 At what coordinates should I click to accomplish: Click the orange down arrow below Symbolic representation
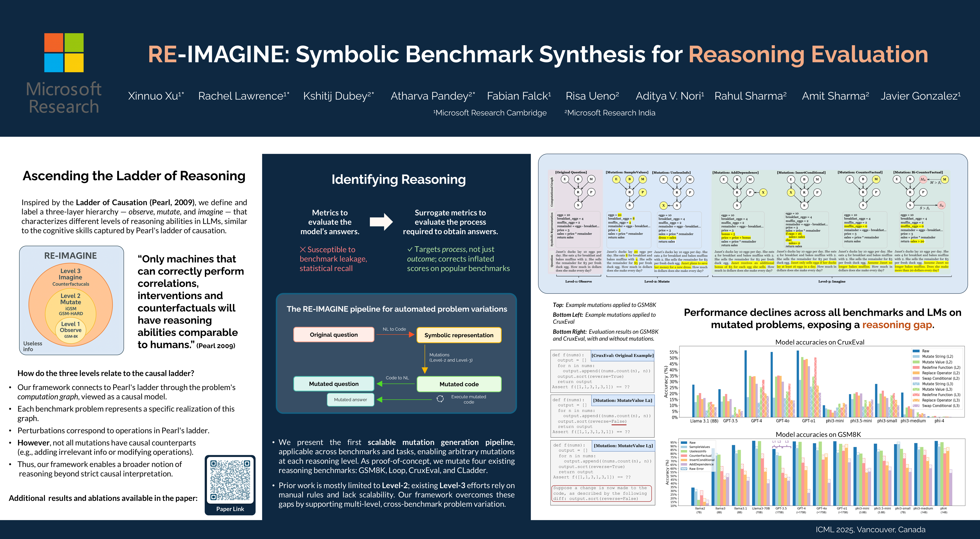coord(425,369)
